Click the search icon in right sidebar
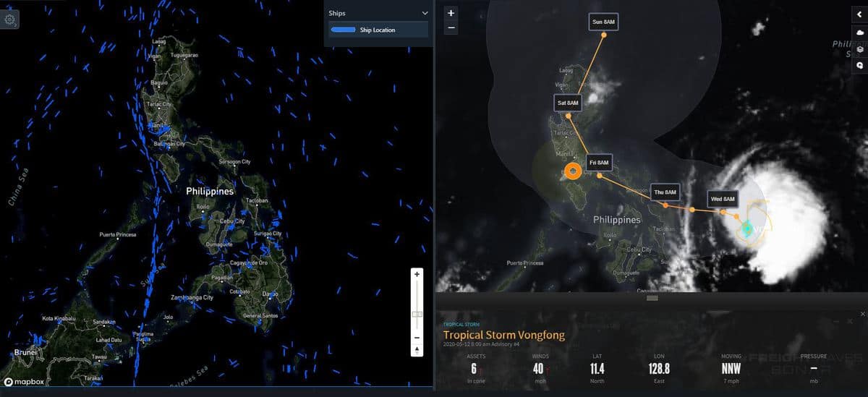The image size is (868, 397). tap(859, 65)
